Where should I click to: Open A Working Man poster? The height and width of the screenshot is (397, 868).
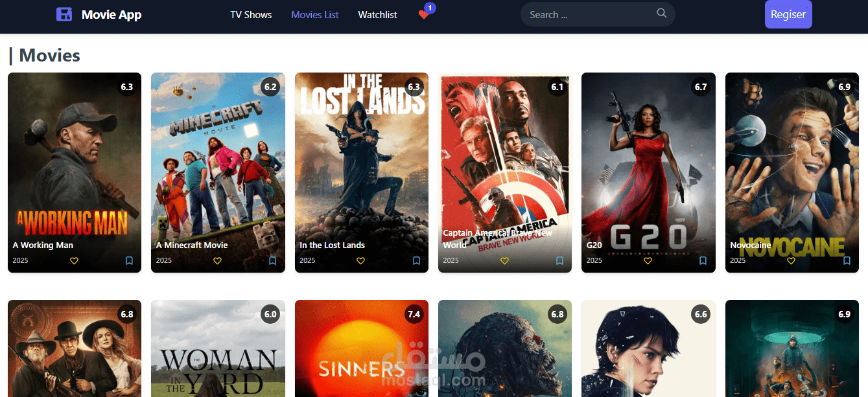click(x=75, y=172)
